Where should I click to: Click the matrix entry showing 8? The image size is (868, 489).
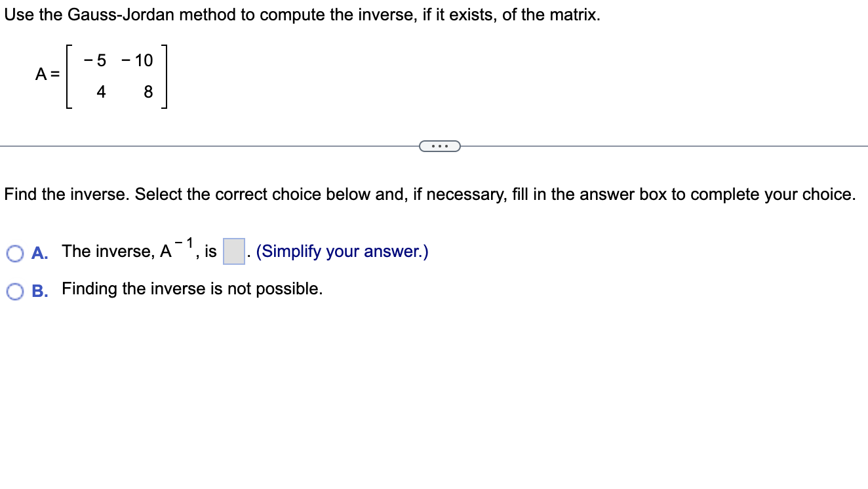point(147,92)
